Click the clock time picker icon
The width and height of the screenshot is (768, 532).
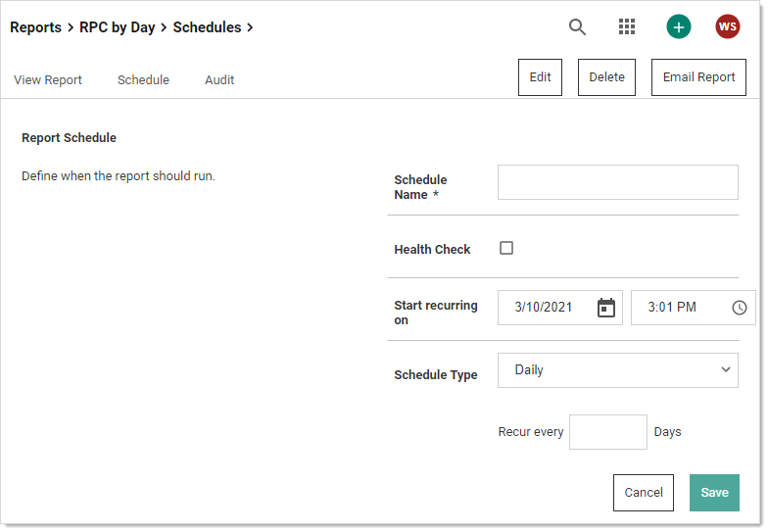(x=740, y=308)
